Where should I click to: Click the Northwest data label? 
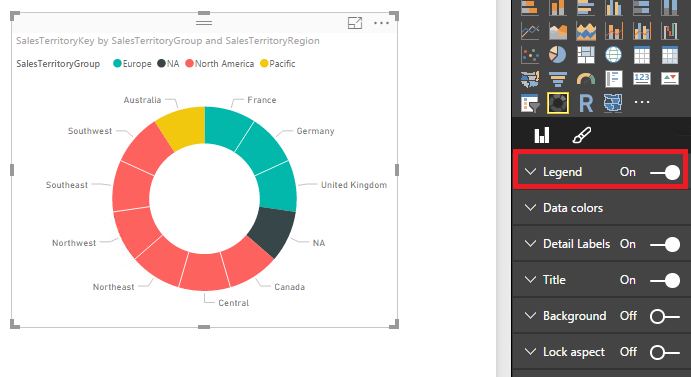pos(74,243)
